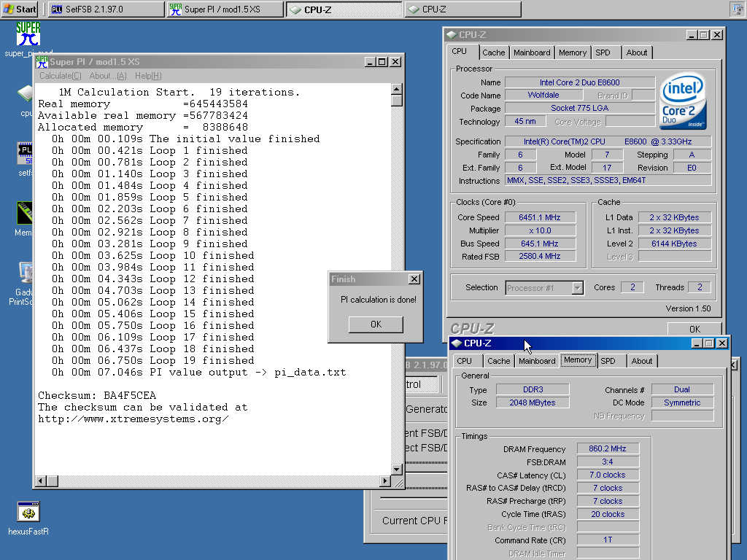Screen dimensions: 747x560
Task: Open the cpuz desktop icon
Action: click(x=26, y=94)
